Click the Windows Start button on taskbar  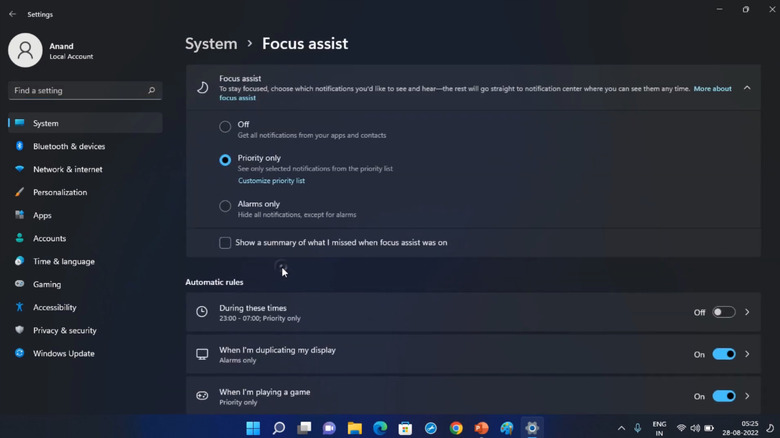coord(253,428)
